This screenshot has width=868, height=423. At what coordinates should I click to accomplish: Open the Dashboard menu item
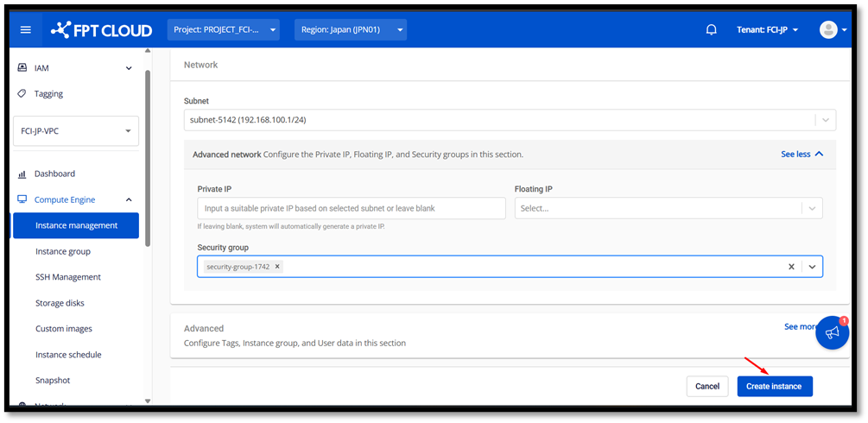pos(54,174)
